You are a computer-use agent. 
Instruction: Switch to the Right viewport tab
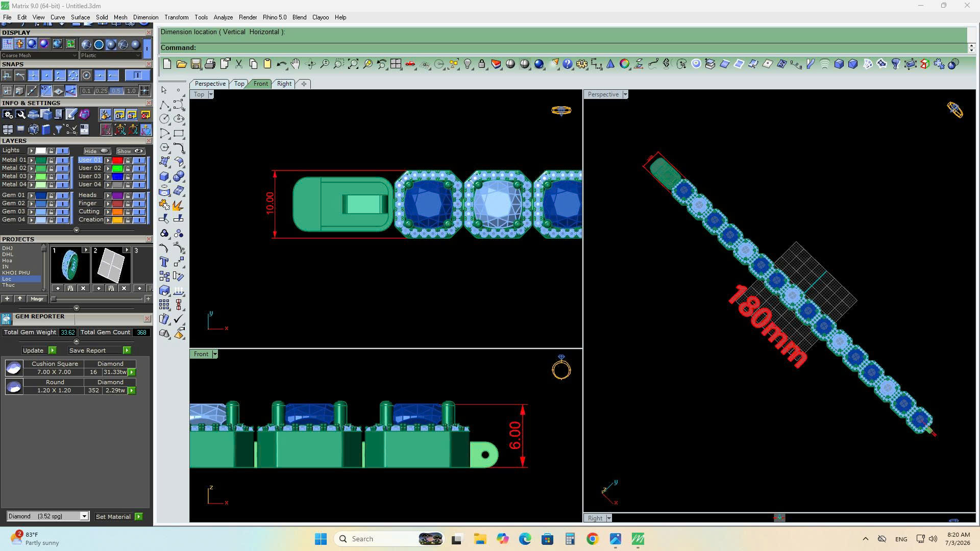point(284,84)
